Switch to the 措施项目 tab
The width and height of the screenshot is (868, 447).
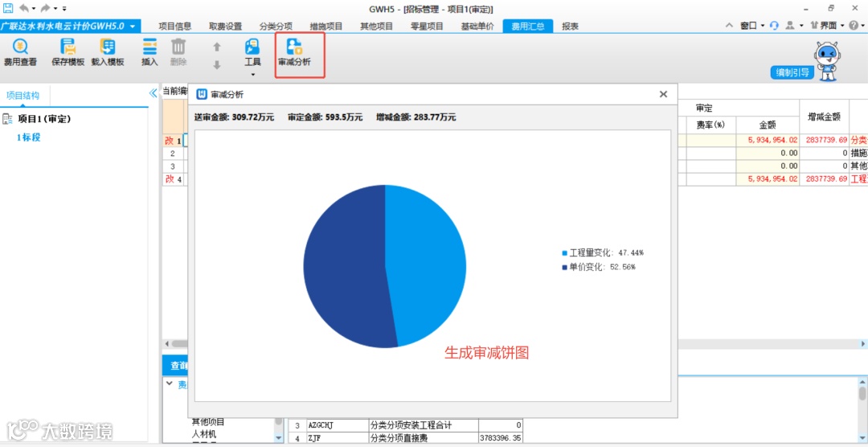tap(326, 26)
